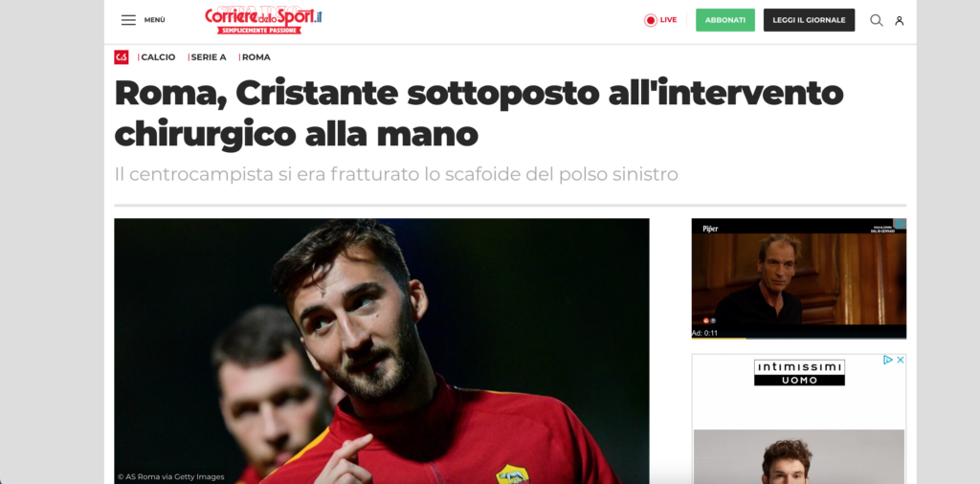This screenshot has width=980, height=484.
Task: Click the red CS section badge
Action: (x=122, y=57)
